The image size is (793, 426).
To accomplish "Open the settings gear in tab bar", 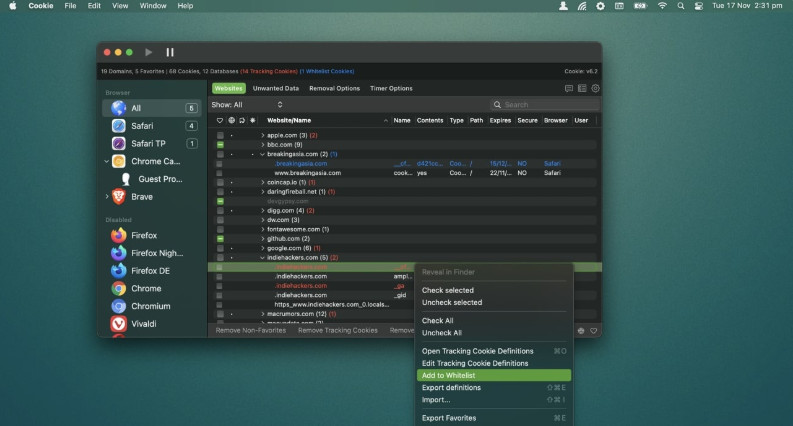I will (x=595, y=89).
